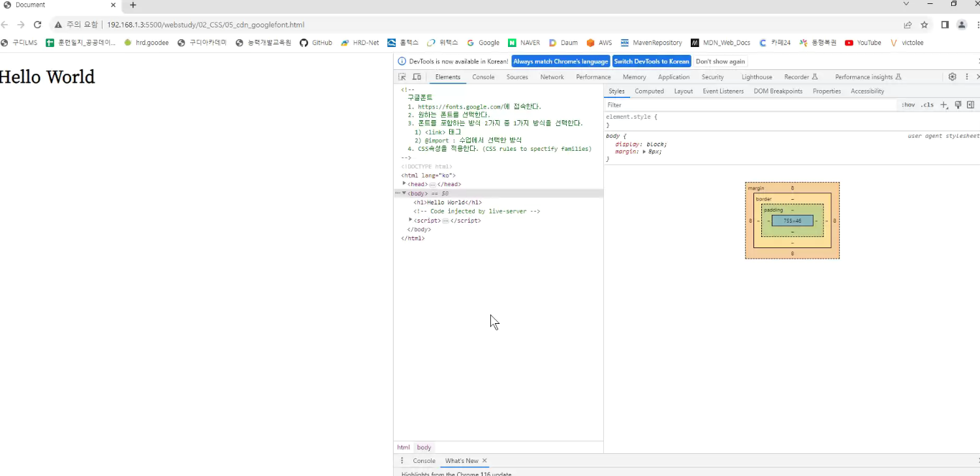980x476 pixels.
Task: Open the Google bookmark
Action: (x=483, y=43)
